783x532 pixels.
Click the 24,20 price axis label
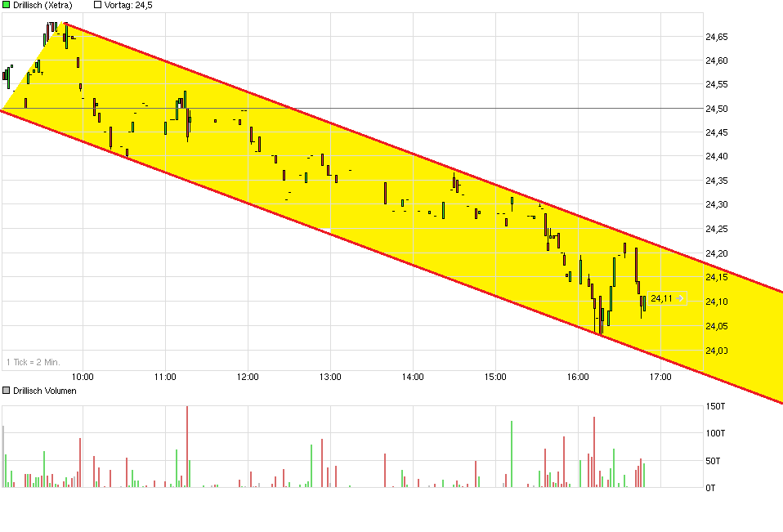pos(716,253)
